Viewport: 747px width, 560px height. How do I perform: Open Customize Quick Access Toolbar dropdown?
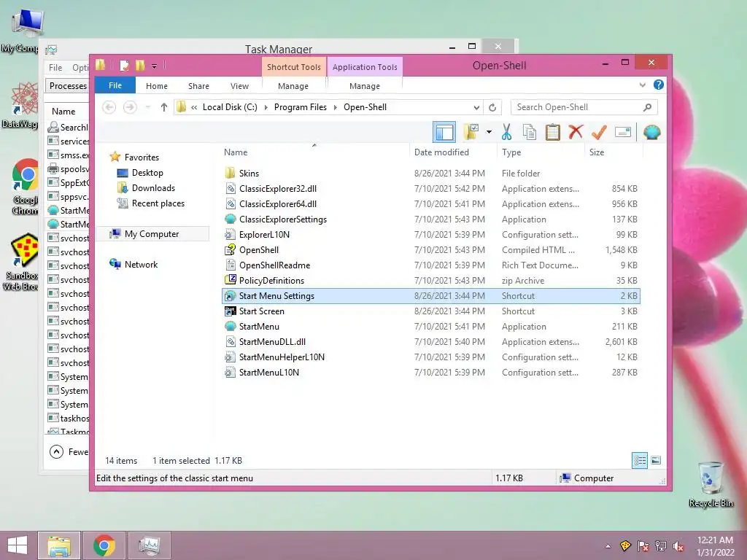(x=155, y=66)
